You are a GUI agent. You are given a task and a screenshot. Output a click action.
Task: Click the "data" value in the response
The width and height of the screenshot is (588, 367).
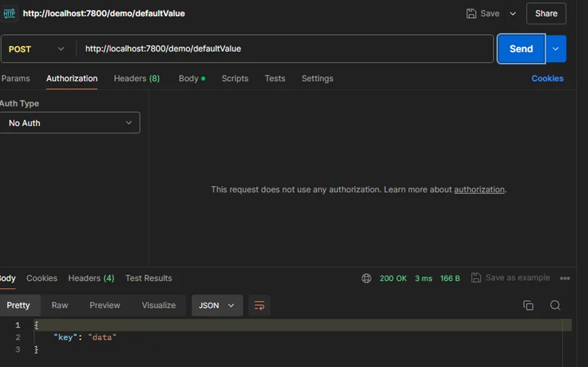pos(102,338)
